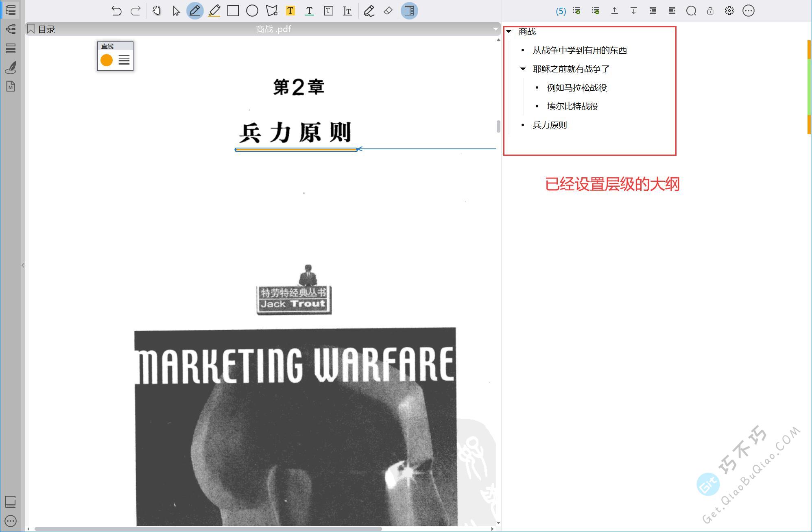Click the 商战 .pdf document title tab
The height and width of the screenshot is (532, 812).
click(x=273, y=29)
